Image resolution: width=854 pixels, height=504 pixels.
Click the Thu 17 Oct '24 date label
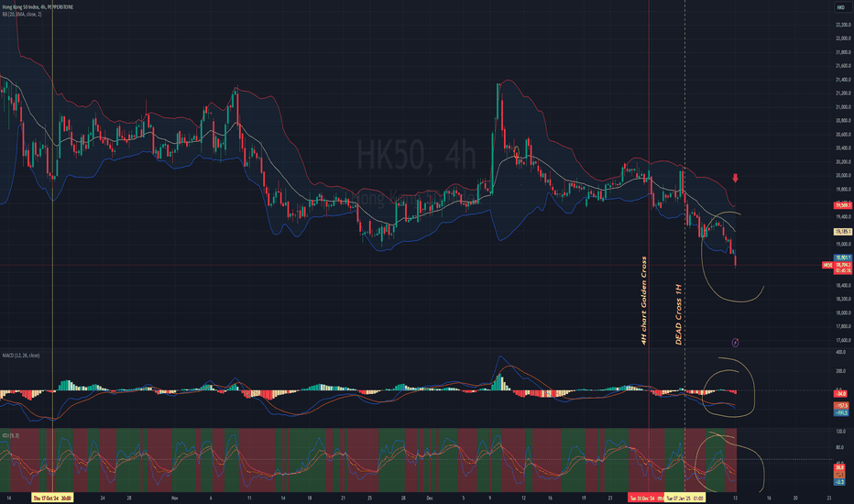click(x=52, y=498)
